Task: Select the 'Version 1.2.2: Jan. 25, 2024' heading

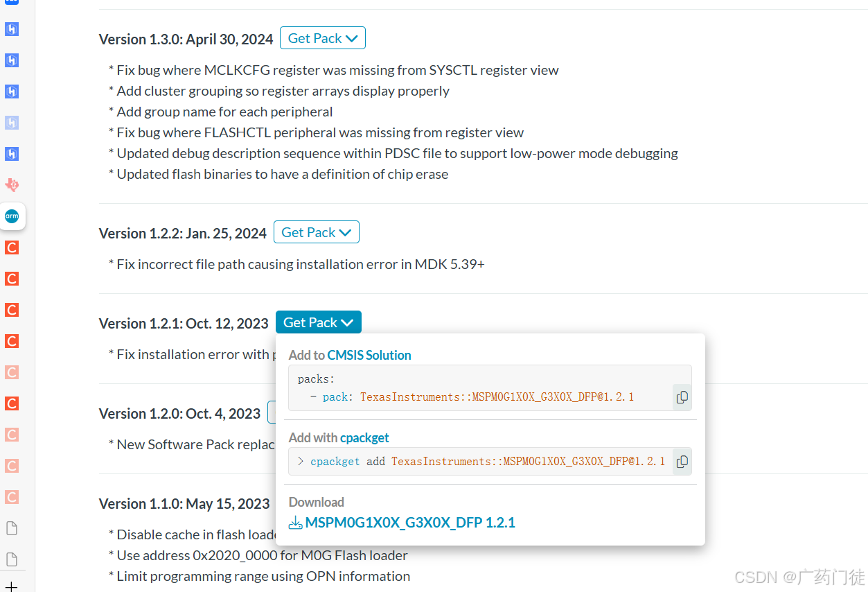Action: pos(183,234)
